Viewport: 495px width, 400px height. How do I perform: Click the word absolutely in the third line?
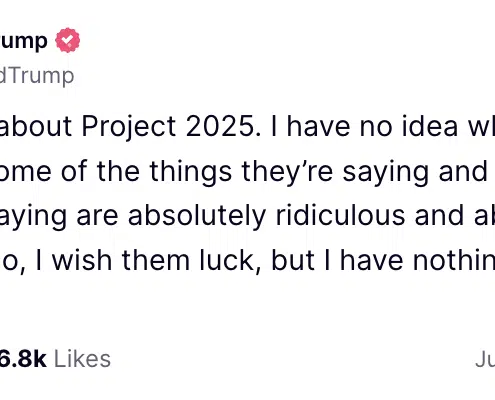pos(197,216)
